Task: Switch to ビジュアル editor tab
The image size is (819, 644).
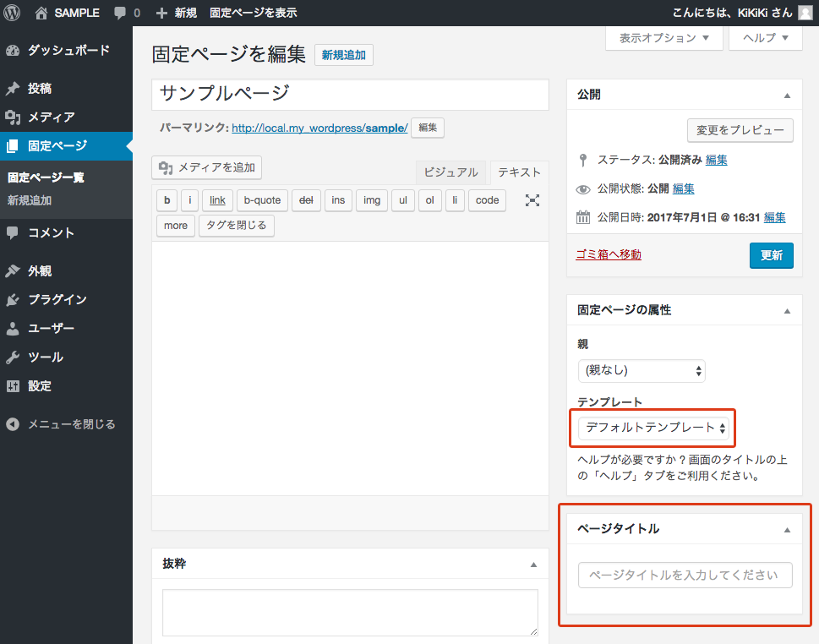Action: 450,172
